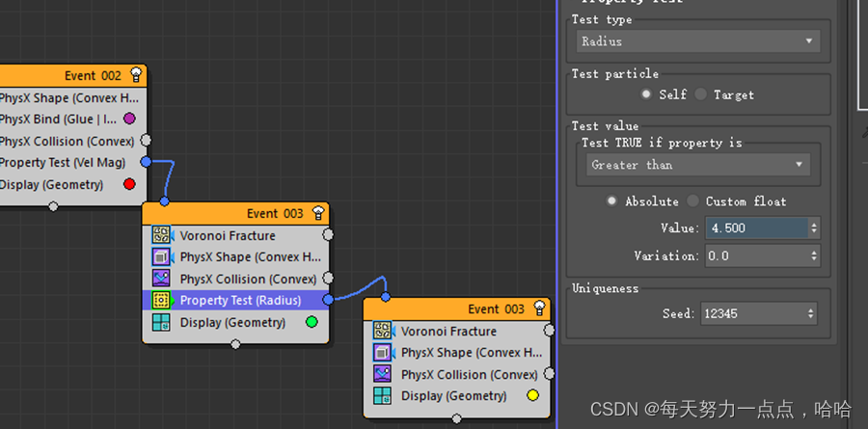Click PhysX Collision output connector in Event 003 with yellow Display
Image resolution: width=868 pixels, height=429 pixels.
pyautogui.click(x=549, y=374)
